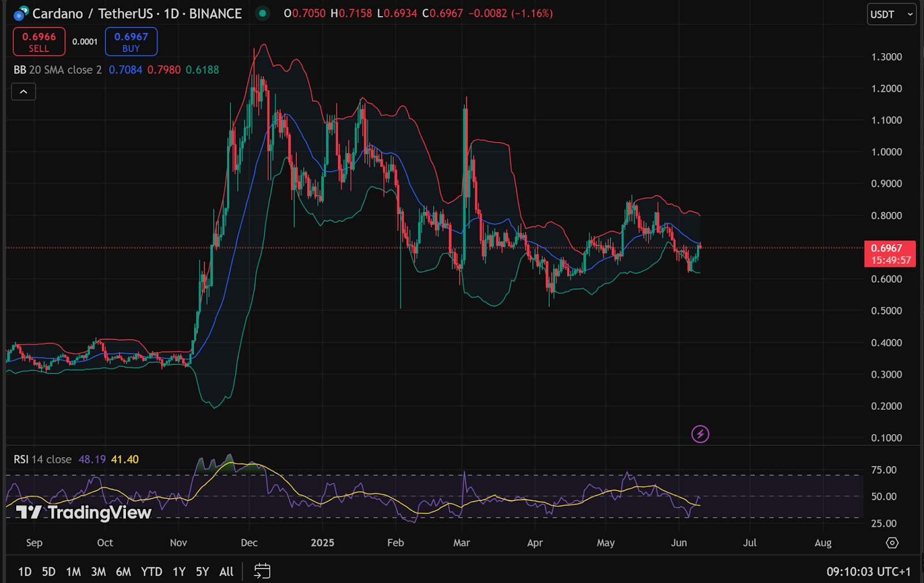Open chart settings gear icon
The image size is (924, 583).
click(x=892, y=543)
